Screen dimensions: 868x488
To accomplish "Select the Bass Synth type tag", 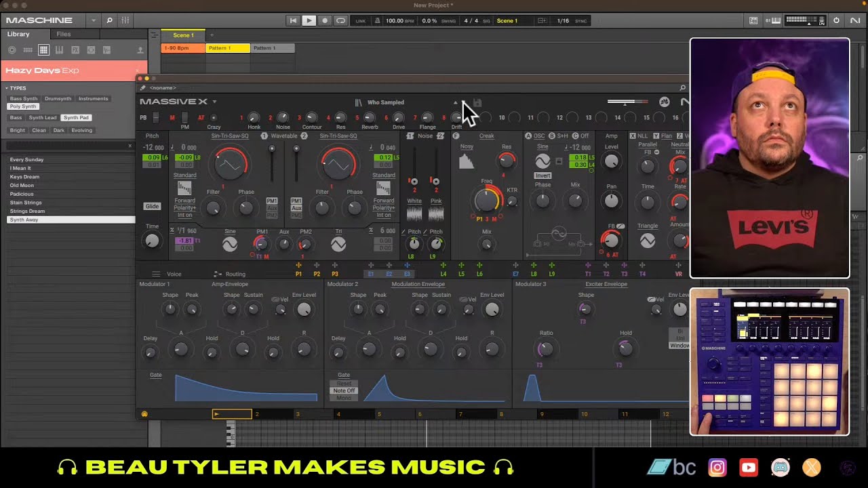I will click(24, 98).
